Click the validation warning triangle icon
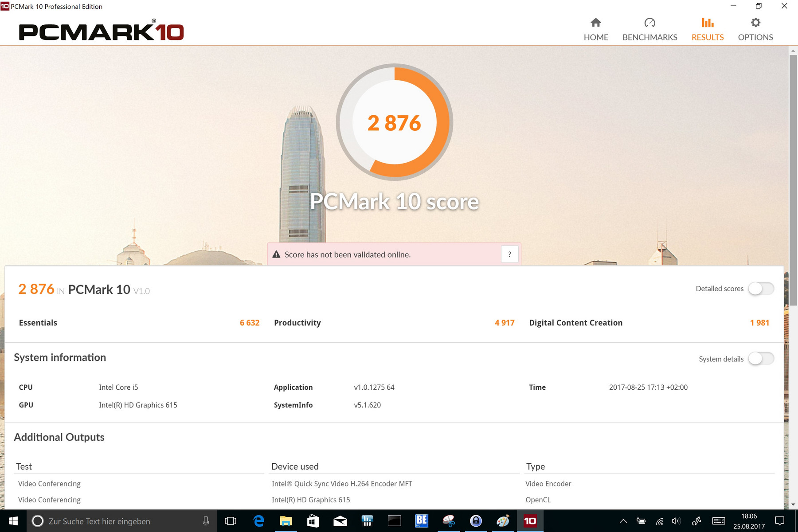The height and width of the screenshot is (532, 798). coord(276,254)
